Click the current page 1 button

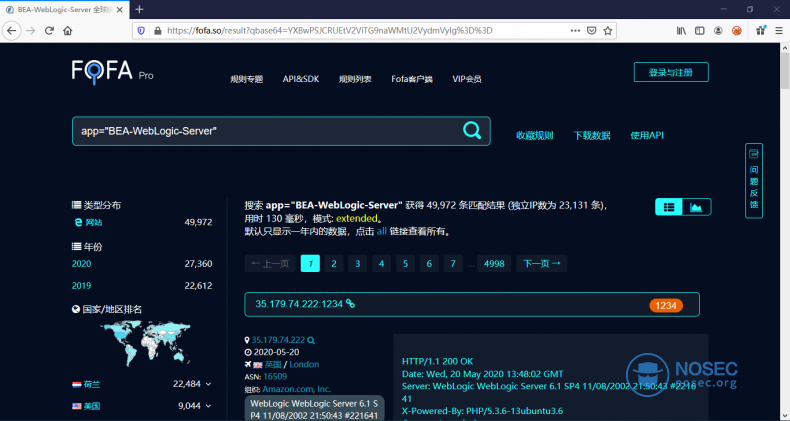tap(310, 263)
